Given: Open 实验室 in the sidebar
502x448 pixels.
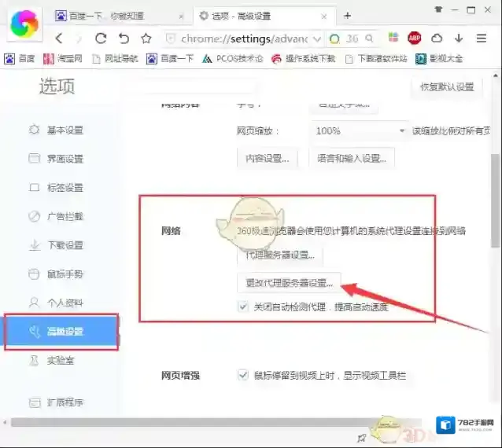Looking at the screenshot, I should (52, 361).
